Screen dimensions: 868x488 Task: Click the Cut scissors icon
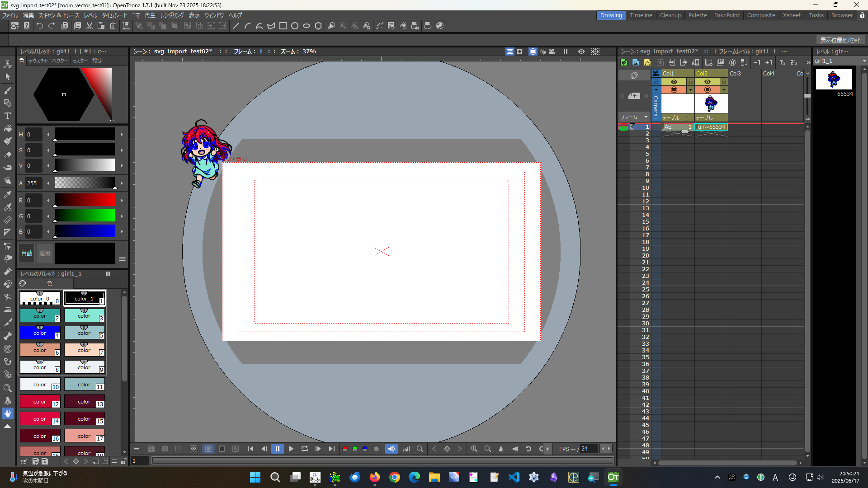point(90,26)
